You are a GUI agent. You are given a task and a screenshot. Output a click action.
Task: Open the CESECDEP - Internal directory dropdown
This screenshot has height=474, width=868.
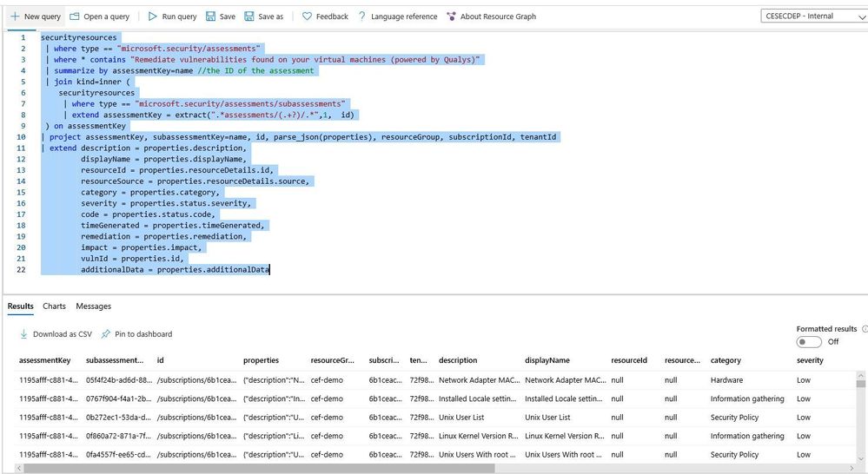[814, 16]
